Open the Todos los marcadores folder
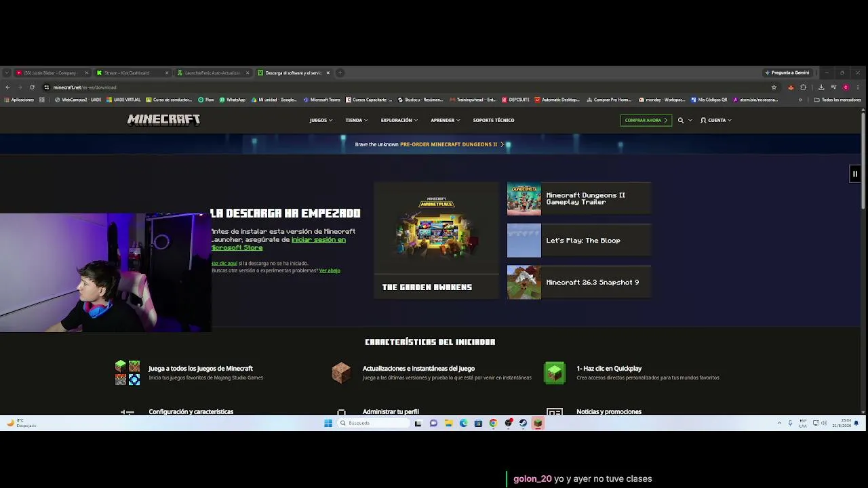The width and height of the screenshot is (868, 488). 837,100
